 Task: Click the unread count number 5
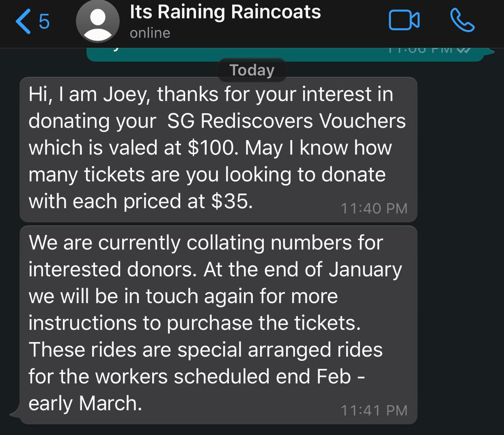(x=44, y=22)
